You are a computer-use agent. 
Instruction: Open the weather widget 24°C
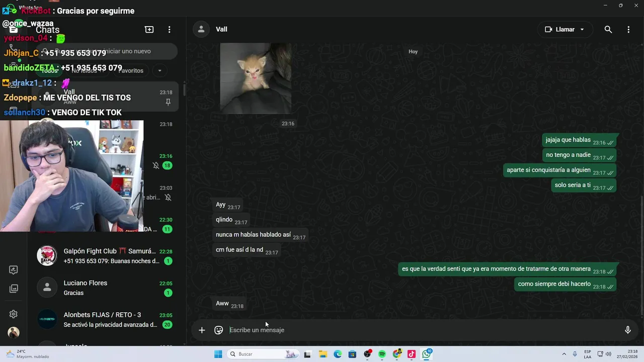point(28,354)
